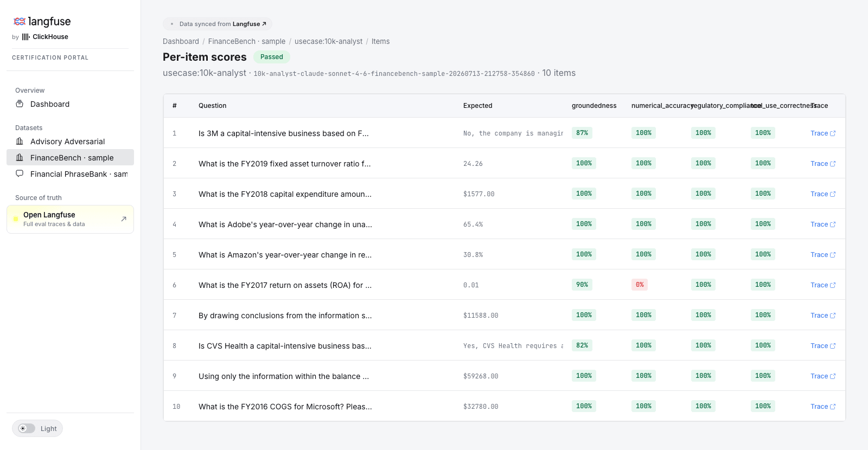Click question about FY2019 fixed asset turnover
This screenshot has height=450, width=868.
284,164
